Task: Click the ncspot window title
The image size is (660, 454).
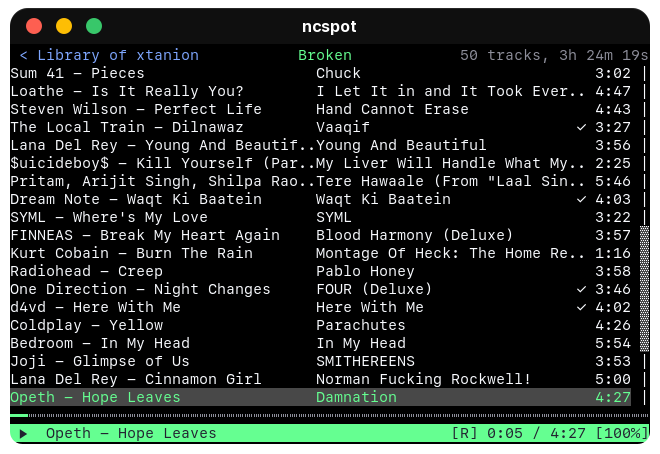Action: [x=329, y=26]
